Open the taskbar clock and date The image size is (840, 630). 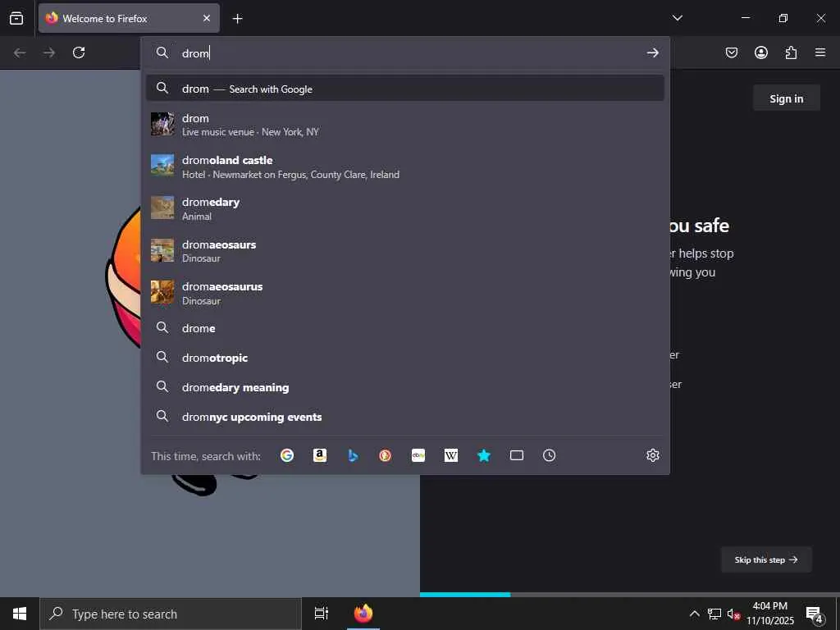point(769,614)
